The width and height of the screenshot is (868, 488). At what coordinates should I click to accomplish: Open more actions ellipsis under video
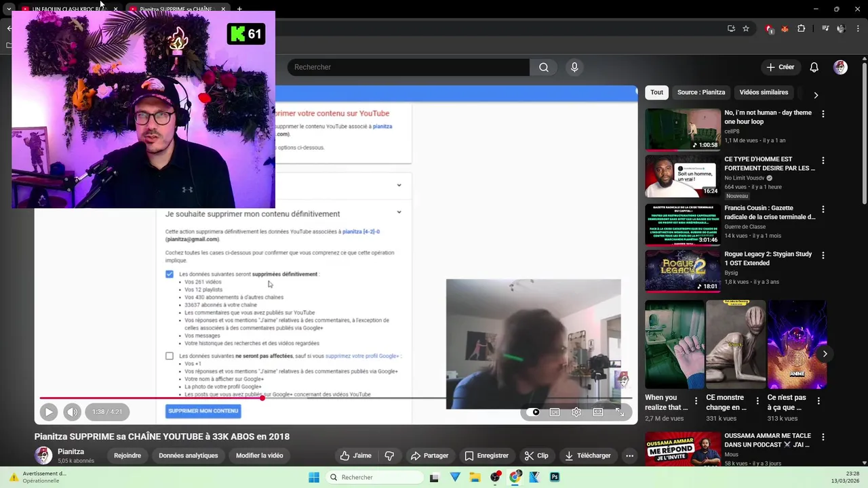[629, 455]
